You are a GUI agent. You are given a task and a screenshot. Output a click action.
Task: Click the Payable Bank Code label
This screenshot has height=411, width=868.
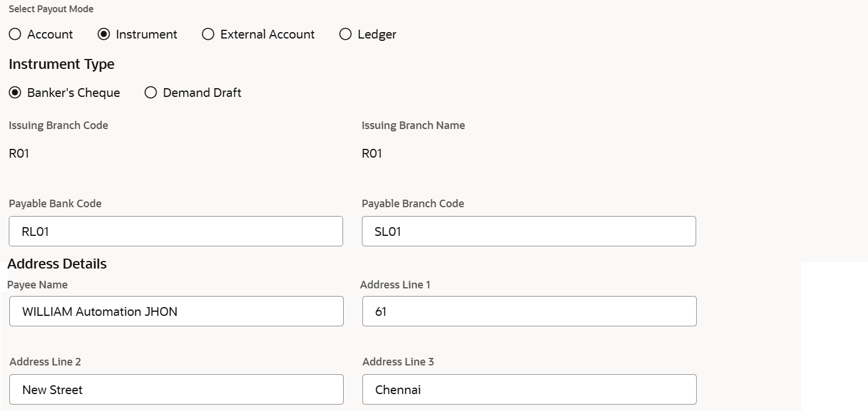55,204
